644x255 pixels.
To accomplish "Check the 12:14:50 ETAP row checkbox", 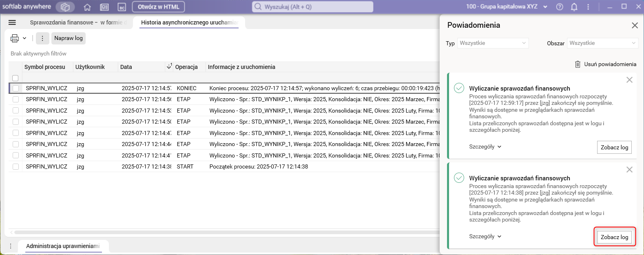I will (15, 122).
